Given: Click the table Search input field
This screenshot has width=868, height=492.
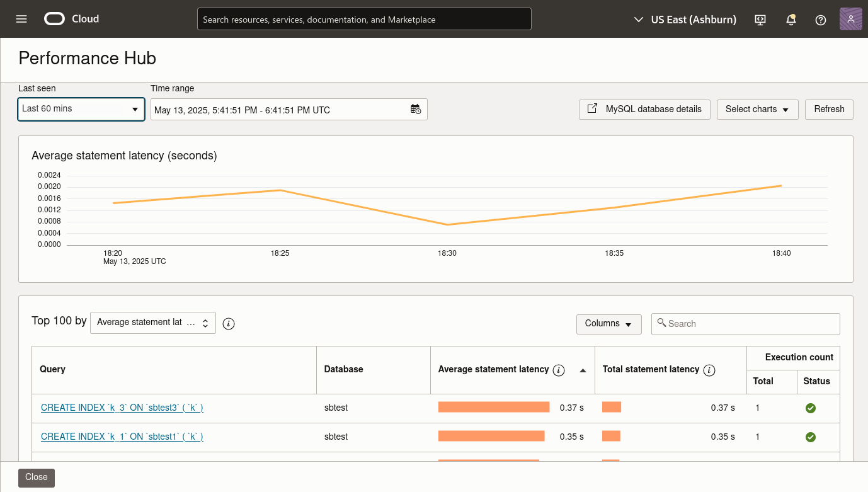Looking at the screenshot, I should point(745,323).
